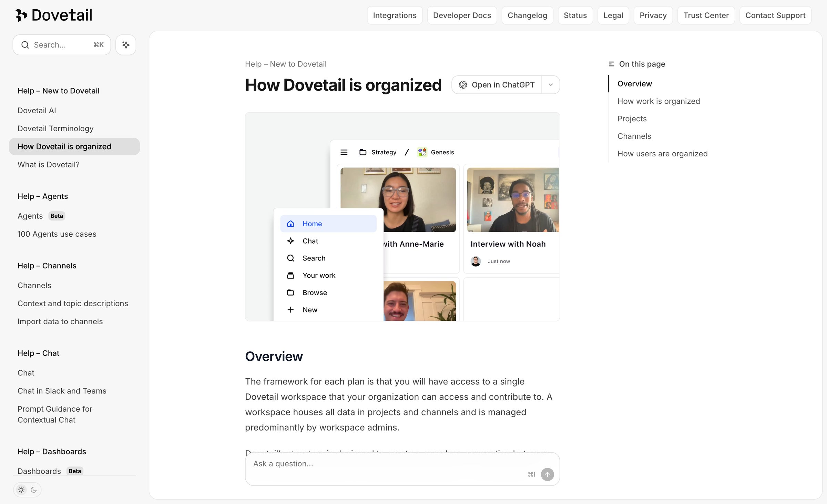The width and height of the screenshot is (827, 504).
Task: Open the Integrations top link
Action: click(x=395, y=16)
